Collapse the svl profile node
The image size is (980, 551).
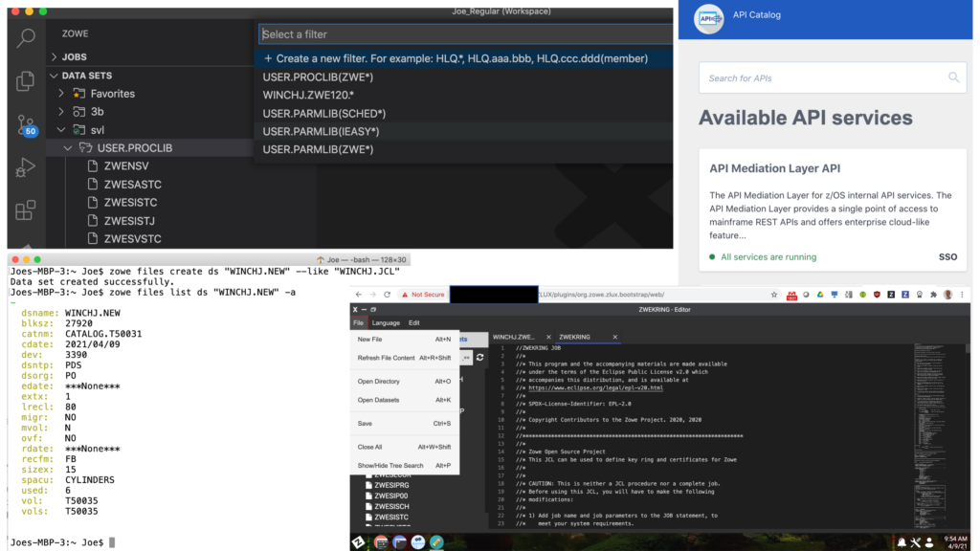pos(61,130)
